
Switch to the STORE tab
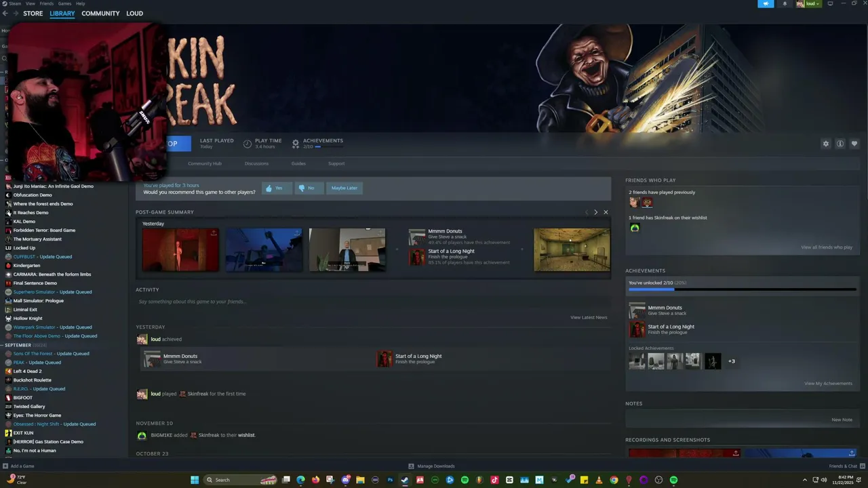[x=33, y=14]
